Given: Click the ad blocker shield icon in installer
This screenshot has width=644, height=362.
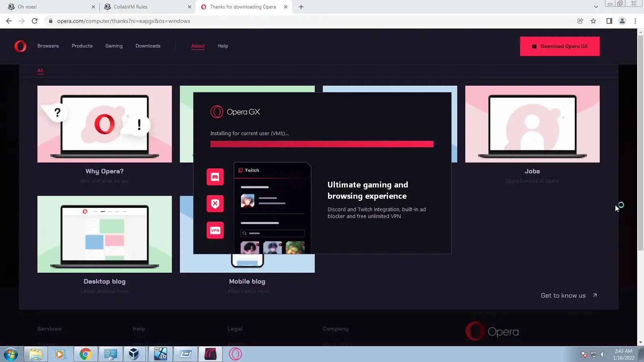Looking at the screenshot, I should pos(215,204).
